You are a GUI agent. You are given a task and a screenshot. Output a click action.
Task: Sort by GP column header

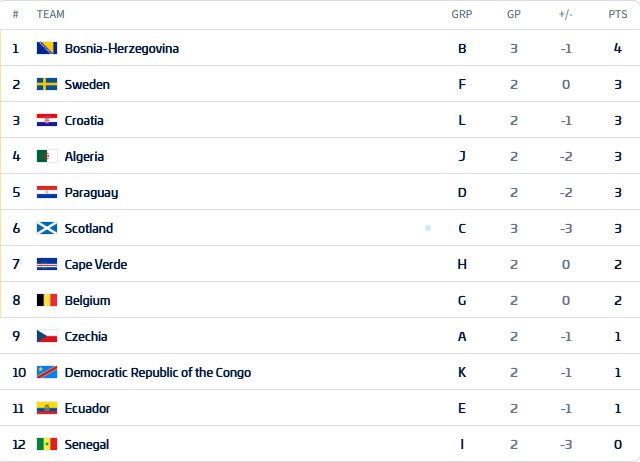[x=513, y=14]
